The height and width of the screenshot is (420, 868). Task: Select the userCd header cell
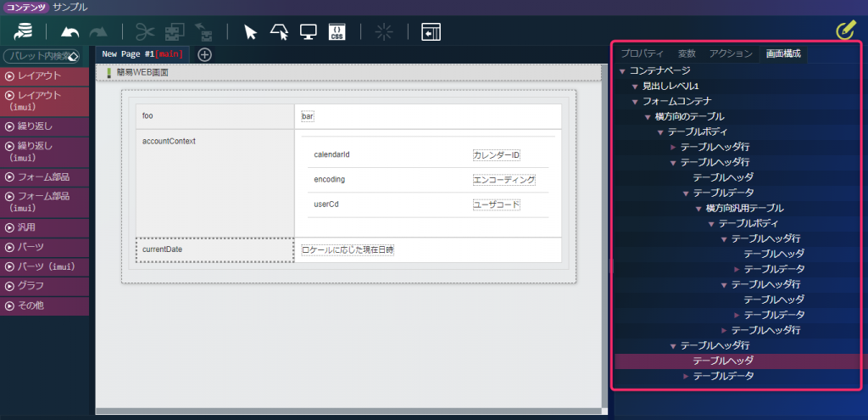(387, 204)
